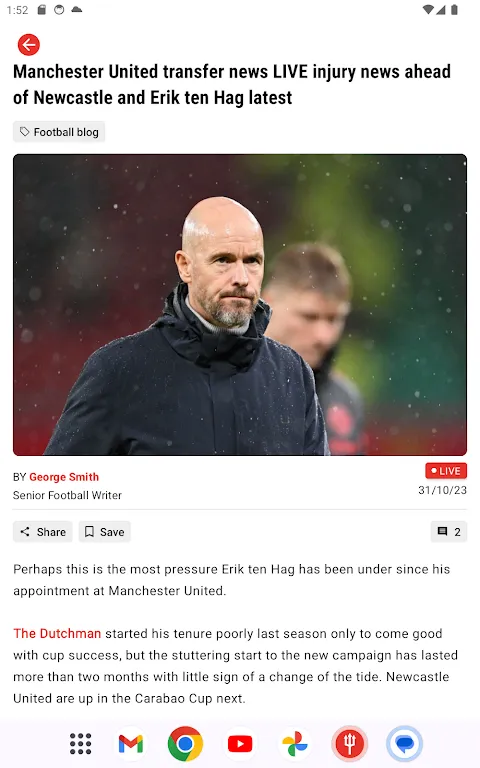Open the Erik ten Hag article image
The height and width of the screenshot is (768, 480).
point(240,305)
